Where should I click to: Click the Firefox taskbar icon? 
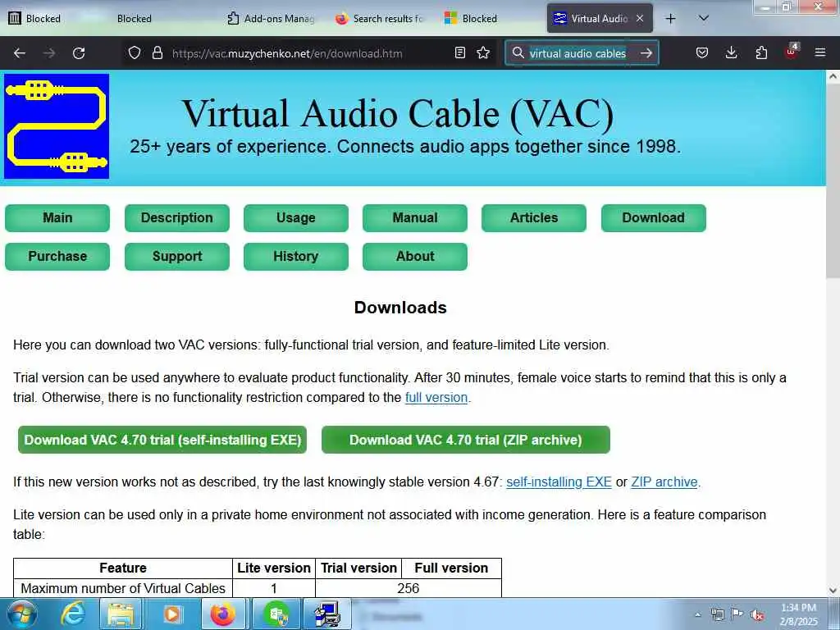[222, 614]
